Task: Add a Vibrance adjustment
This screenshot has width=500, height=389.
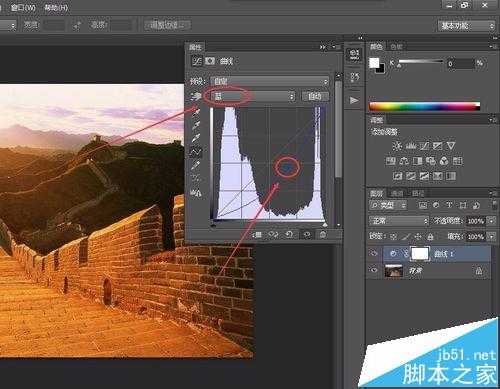Action: point(451,146)
